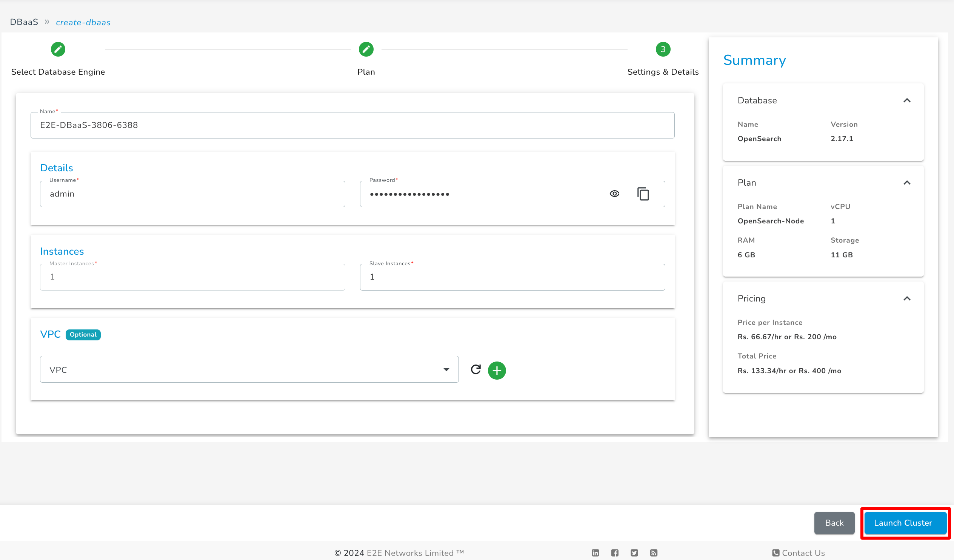Viewport: 954px width, 560px height.
Task: Click the version value 2.17.1
Action: (842, 138)
